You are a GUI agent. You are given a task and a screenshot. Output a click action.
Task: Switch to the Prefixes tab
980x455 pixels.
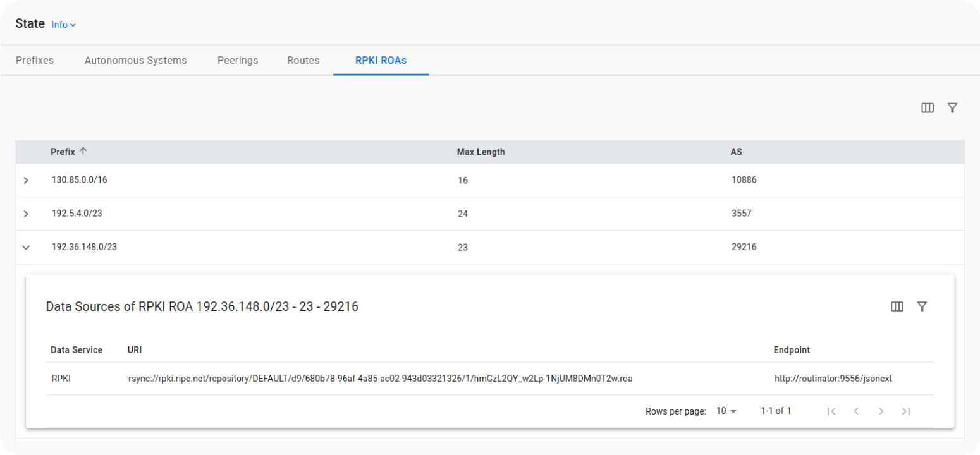coord(35,61)
